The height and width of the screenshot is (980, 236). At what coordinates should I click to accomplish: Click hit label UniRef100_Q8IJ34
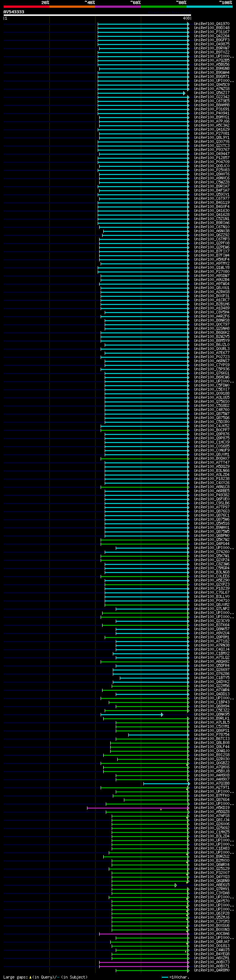(x=212, y=820)
